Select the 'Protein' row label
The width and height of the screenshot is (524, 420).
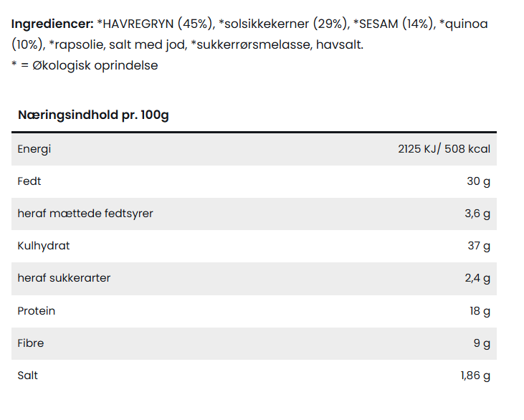[x=37, y=311]
